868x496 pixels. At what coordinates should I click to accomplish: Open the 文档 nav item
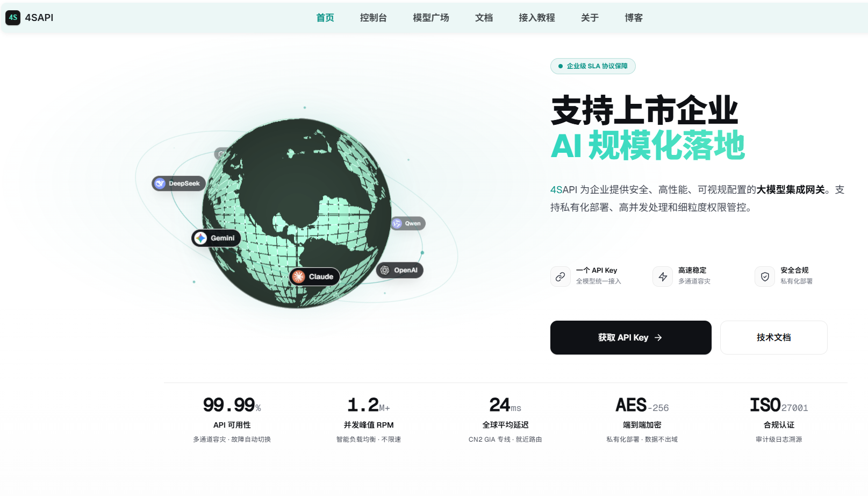click(484, 18)
